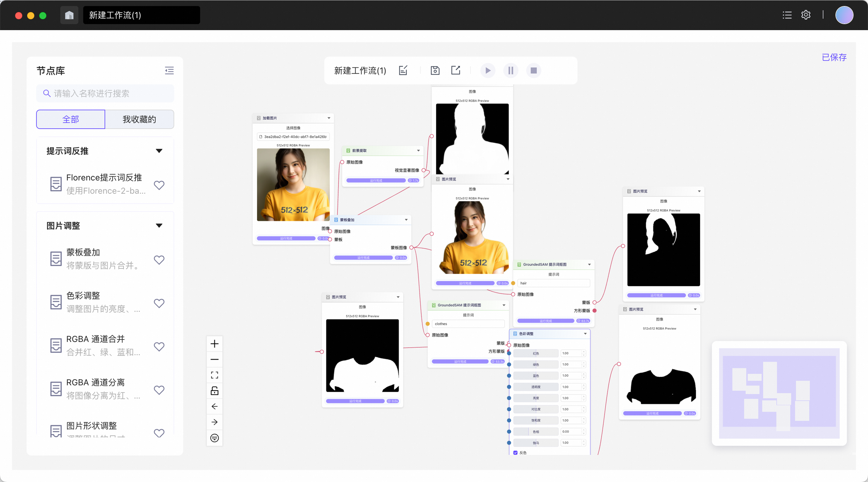Toggle the canvas lock icon
Image resolution: width=868 pixels, height=482 pixels.
[214, 391]
